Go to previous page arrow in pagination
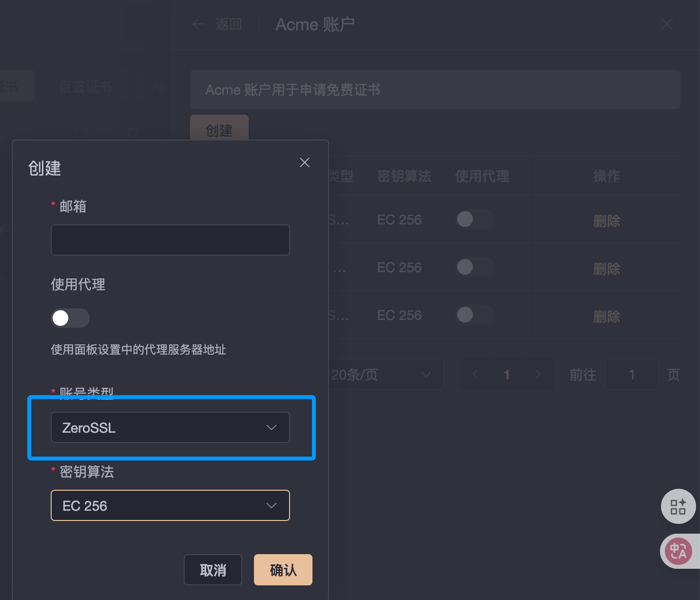The height and width of the screenshot is (600, 700). pyautogui.click(x=475, y=374)
